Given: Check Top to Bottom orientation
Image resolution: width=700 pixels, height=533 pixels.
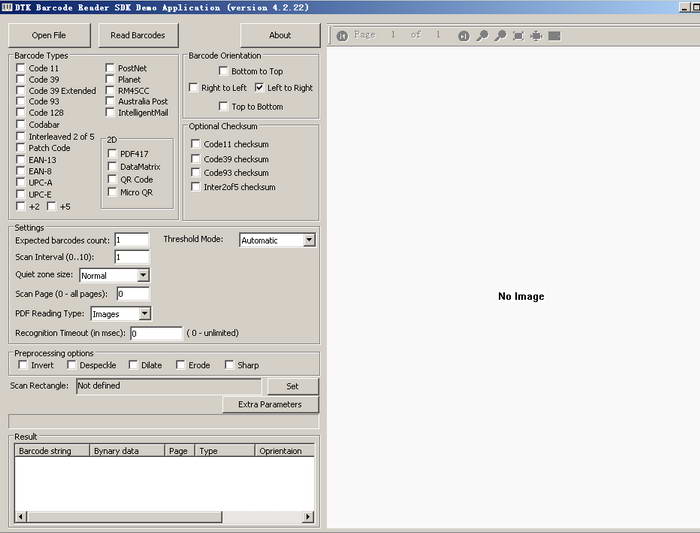Looking at the screenshot, I should [x=223, y=106].
